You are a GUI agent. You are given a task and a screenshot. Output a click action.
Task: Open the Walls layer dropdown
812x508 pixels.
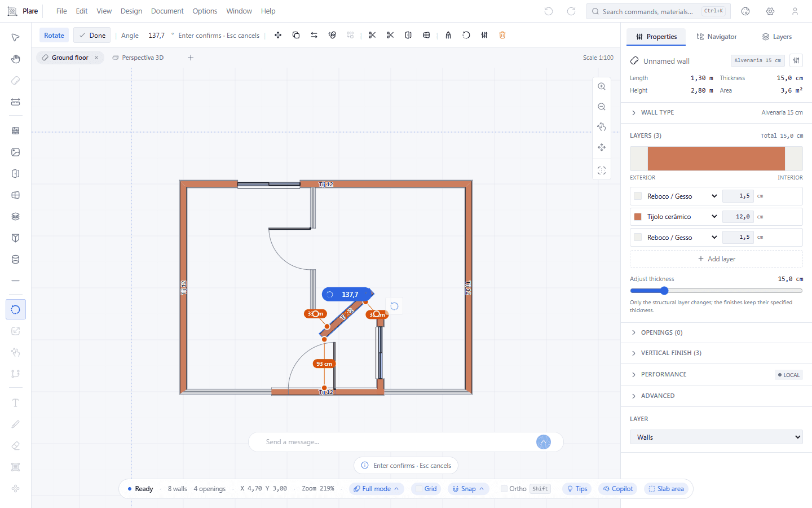[x=716, y=437]
